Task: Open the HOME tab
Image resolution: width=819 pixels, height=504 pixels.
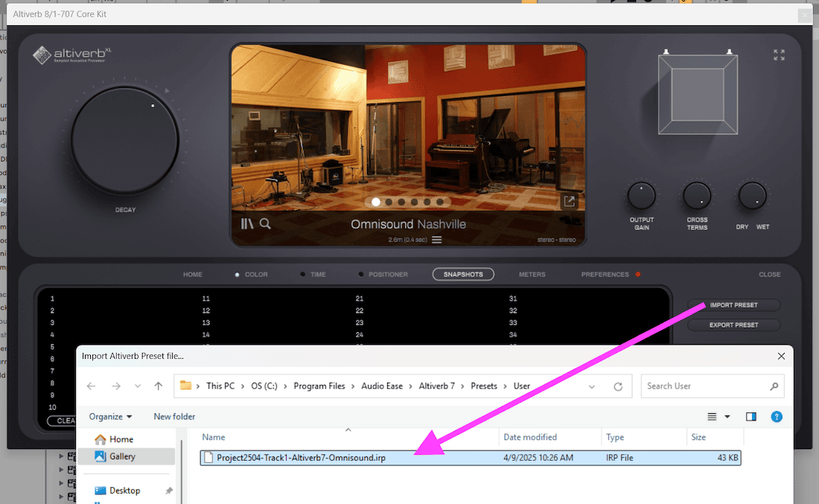Action: (x=192, y=274)
